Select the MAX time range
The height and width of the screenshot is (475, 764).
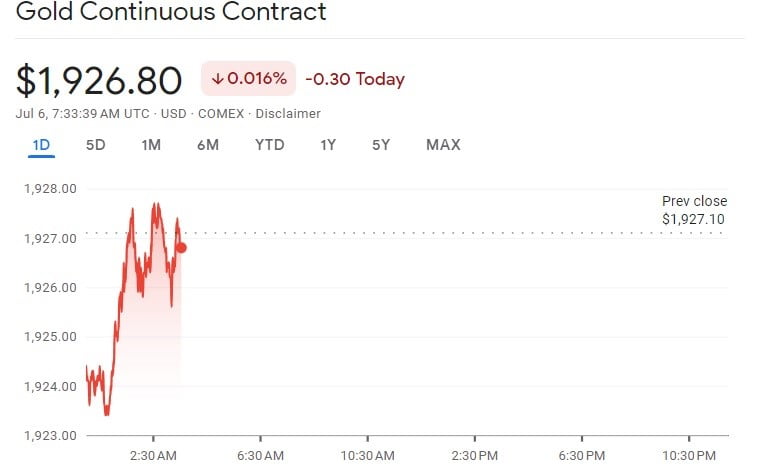[x=443, y=145]
